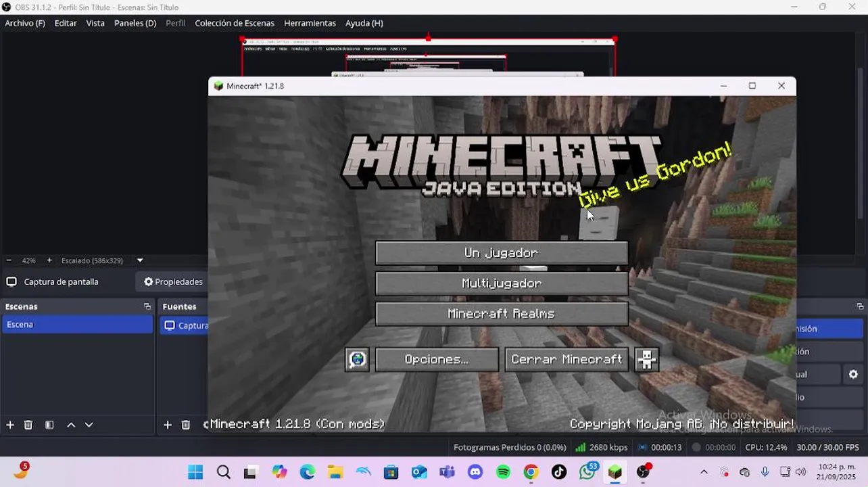Click Cerrar Minecraft button
The width and height of the screenshot is (868, 487).
coord(566,359)
